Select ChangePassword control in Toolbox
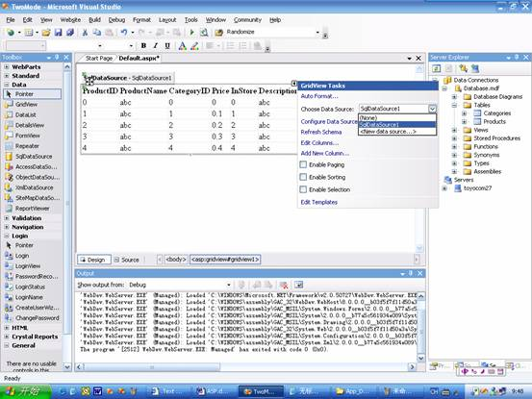532x399 pixels. pyautogui.click(x=37, y=318)
